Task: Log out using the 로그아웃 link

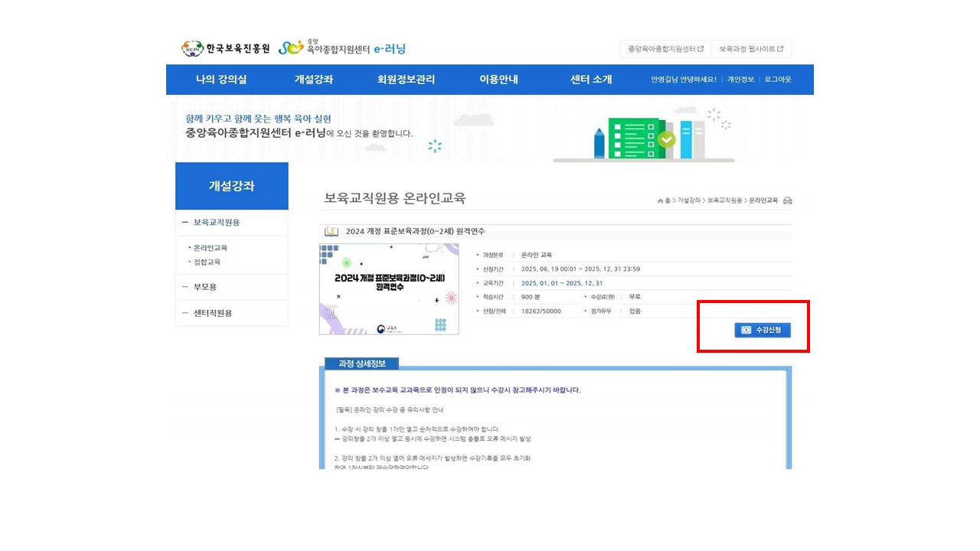Action: (778, 80)
